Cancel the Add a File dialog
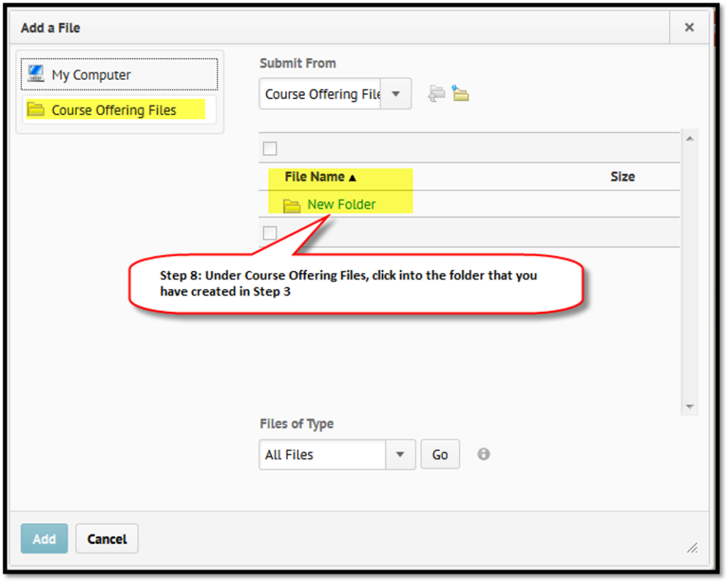This screenshot has height=582, width=728. (x=107, y=539)
